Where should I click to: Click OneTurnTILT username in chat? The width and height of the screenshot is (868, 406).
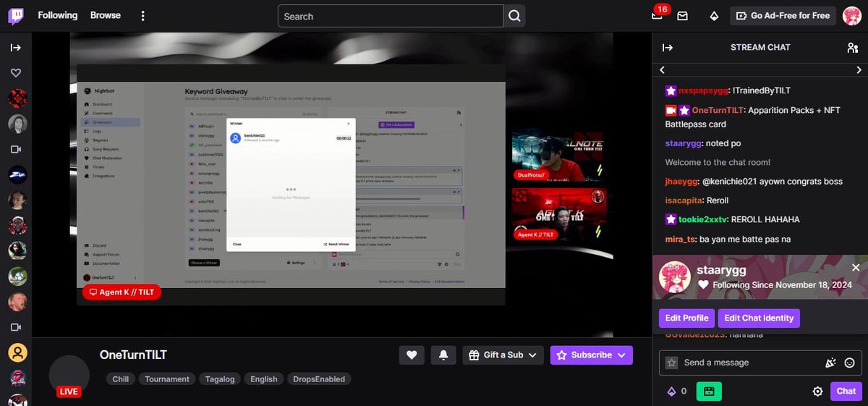point(718,111)
